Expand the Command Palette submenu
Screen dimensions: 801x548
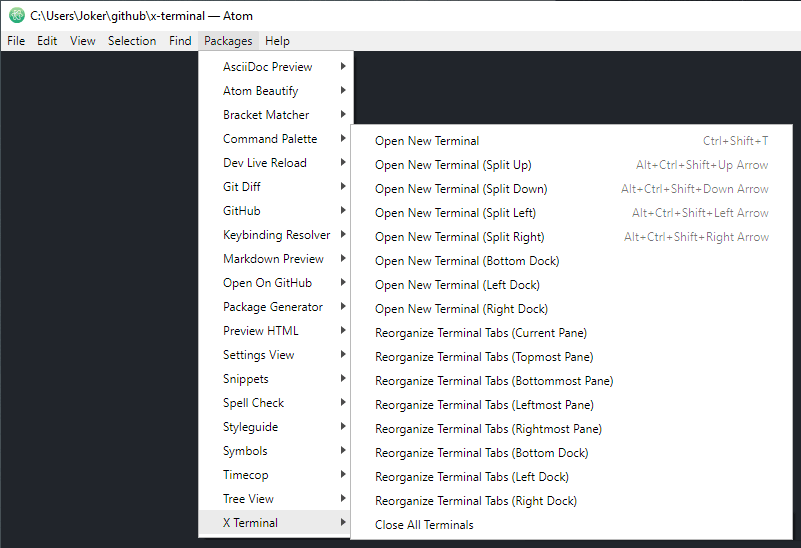pos(275,138)
